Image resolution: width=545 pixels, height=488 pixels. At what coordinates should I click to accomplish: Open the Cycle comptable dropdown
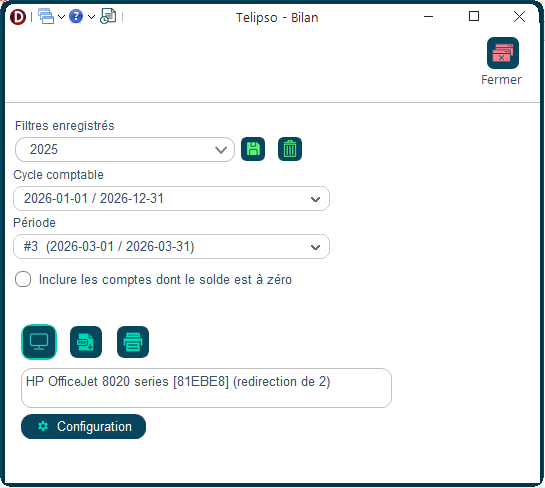[x=171, y=198]
